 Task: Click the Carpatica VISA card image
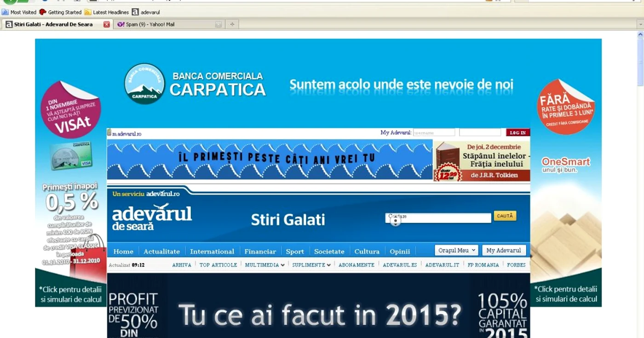pyautogui.click(x=71, y=155)
